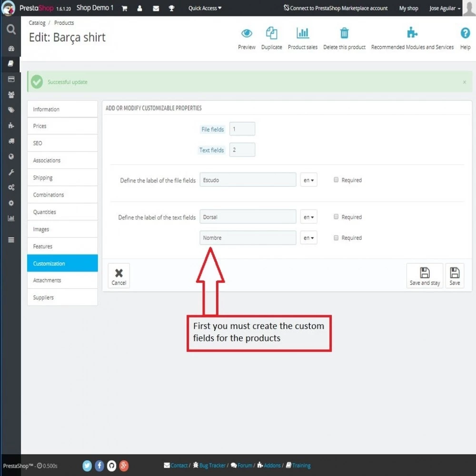The image size is (476, 476).
Task: Click the Text fields number input
Action: click(242, 149)
